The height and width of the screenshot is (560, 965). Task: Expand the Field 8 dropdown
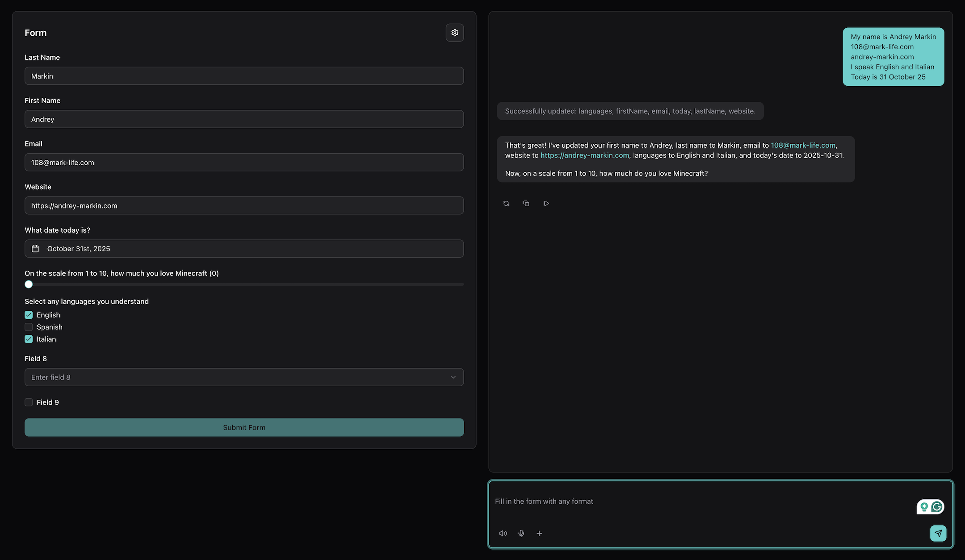click(x=244, y=377)
